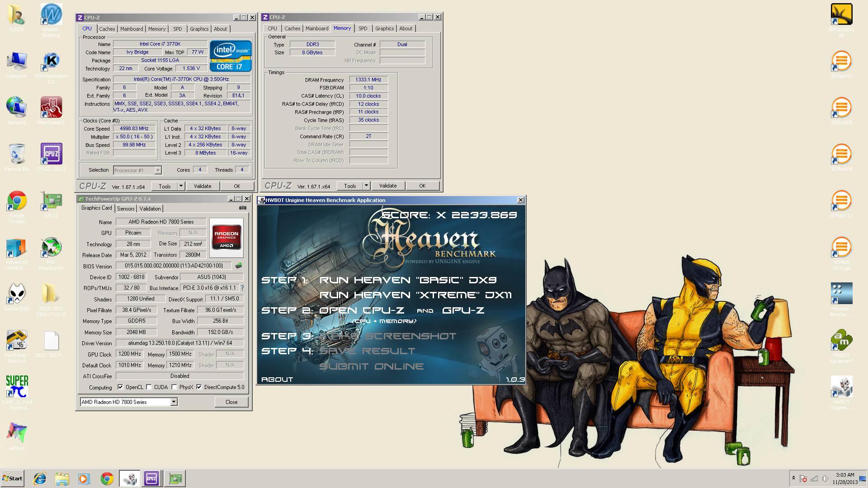The width and height of the screenshot is (868, 488).
Task: Open Heaven Benchmark desktop icon
Action: [x=841, y=300]
